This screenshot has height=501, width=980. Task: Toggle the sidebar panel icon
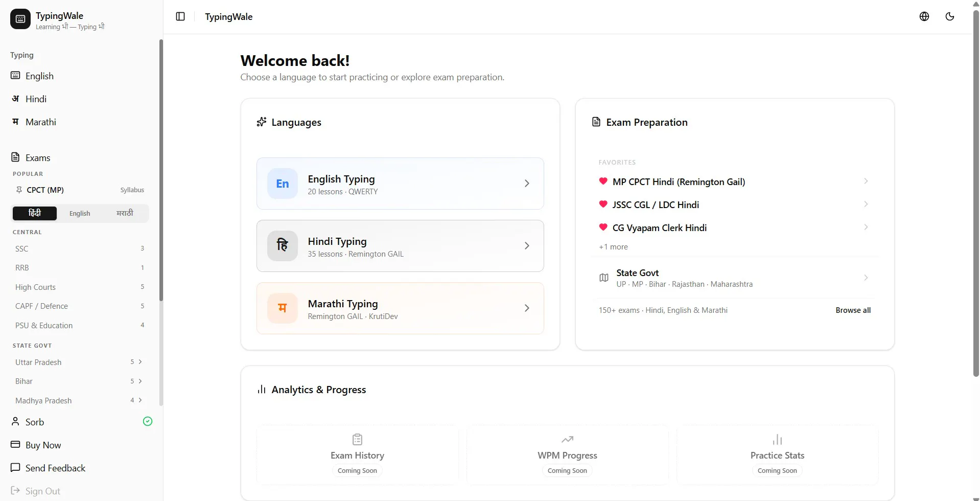point(180,16)
